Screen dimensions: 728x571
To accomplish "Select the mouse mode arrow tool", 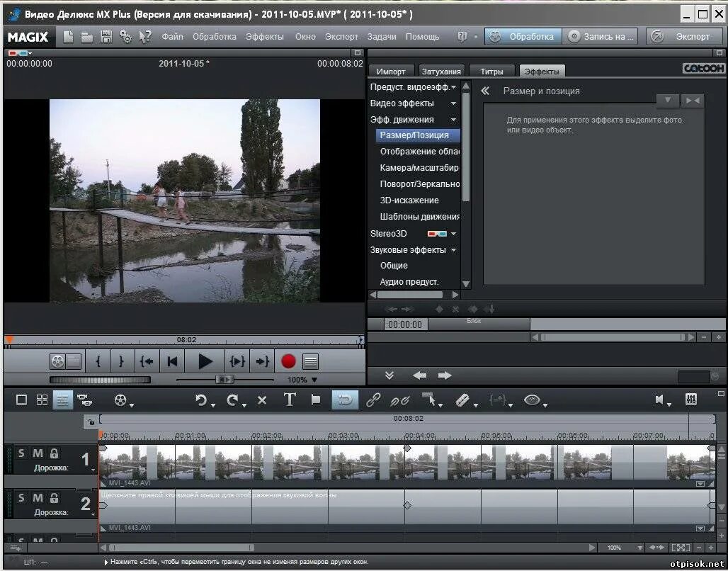I will (x=429, y=399).
